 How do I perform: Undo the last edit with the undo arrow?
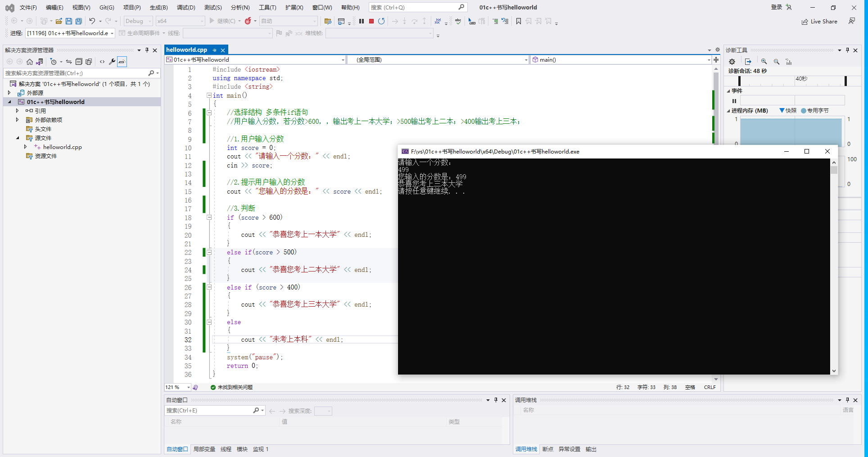pos(92,21)
